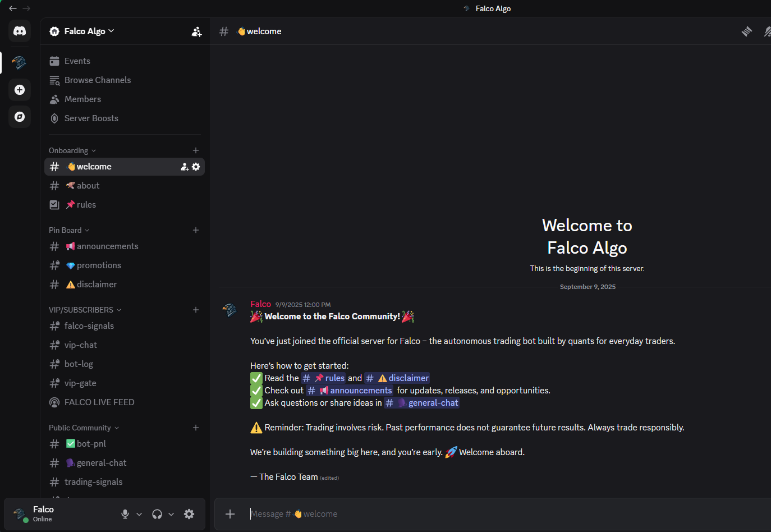Open User Settings via the gear icon
This screenshot has height=532, width=771.
pyautogui.click(x=189, y=514)
